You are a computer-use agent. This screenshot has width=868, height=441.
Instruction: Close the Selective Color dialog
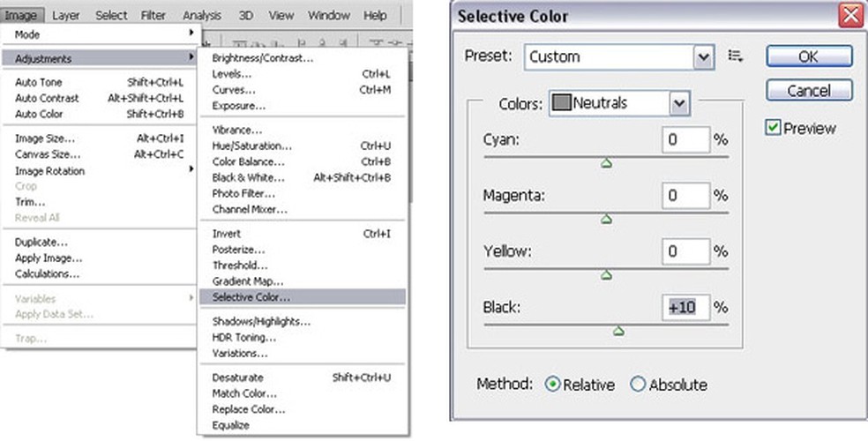pyautogui.click(x=850, y=16)
